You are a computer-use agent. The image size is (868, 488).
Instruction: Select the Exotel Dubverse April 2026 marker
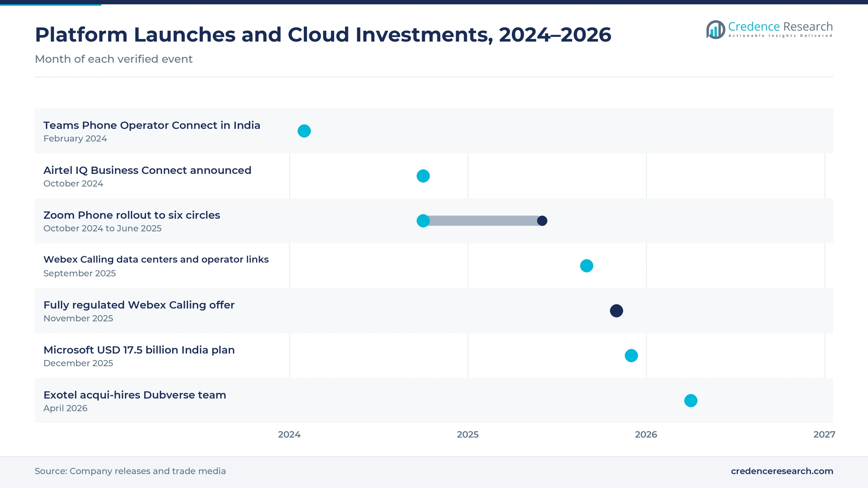coord(691,401)
